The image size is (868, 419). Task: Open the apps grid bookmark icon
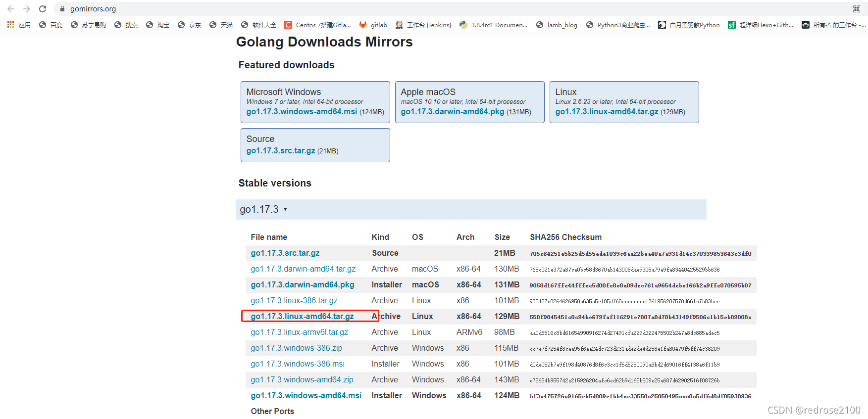coord(10,25)
